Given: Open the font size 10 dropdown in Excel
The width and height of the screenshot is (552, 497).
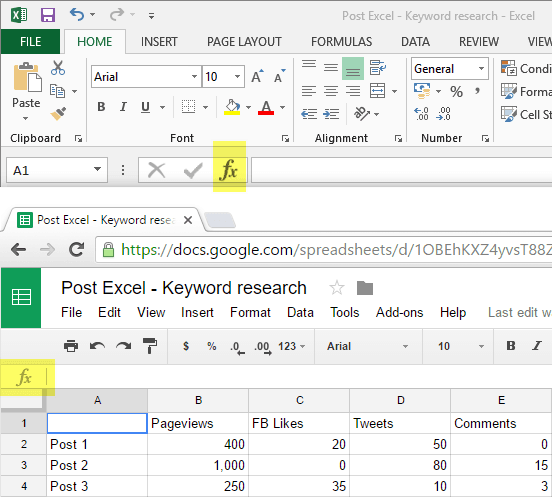Looking at the screenshot, I should pyautogui.click(x=237, y=76).
